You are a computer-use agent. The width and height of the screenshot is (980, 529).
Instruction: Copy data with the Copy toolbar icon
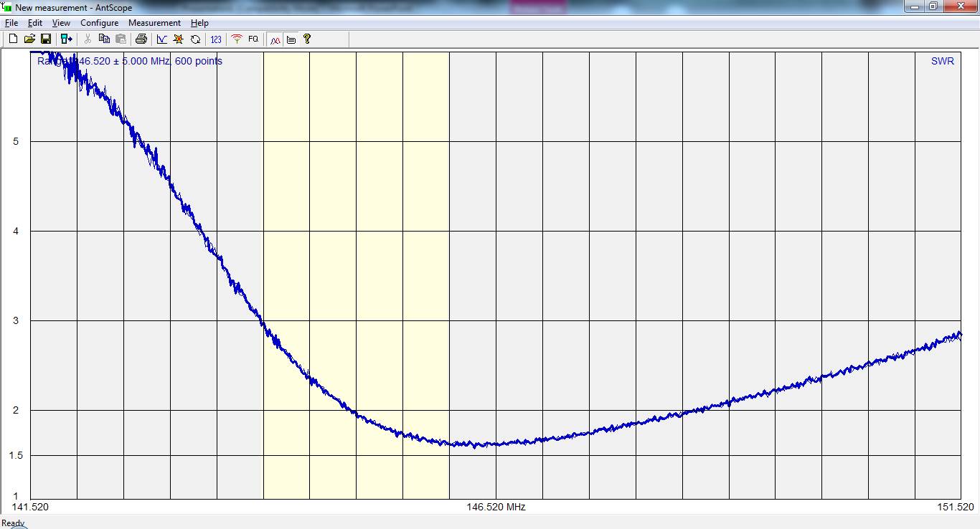pyautogui.click(x=104, y=39)
